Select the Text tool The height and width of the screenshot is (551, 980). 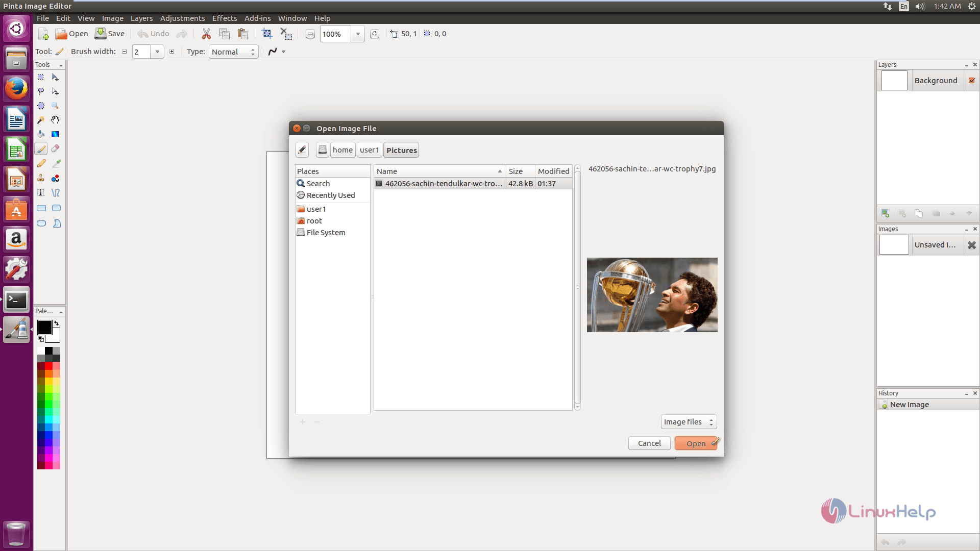[41, 192]
